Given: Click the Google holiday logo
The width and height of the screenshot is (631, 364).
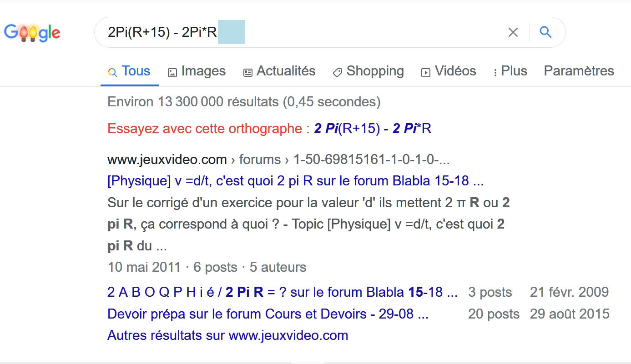Looking at the screenshot, I should [32, 33].
